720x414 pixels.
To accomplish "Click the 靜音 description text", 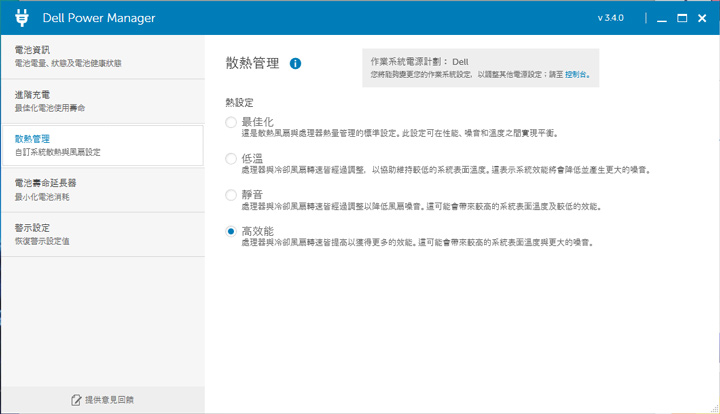I will point(422,207).
